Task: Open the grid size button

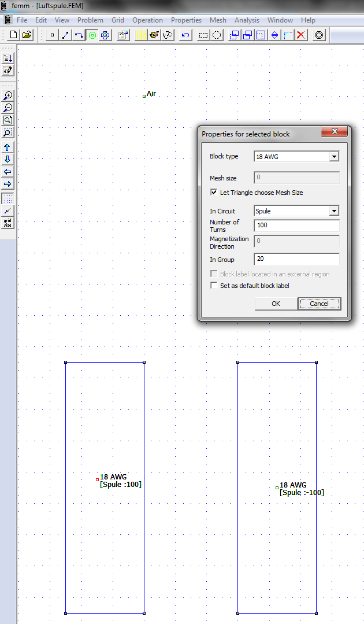Action: [8, 223]
